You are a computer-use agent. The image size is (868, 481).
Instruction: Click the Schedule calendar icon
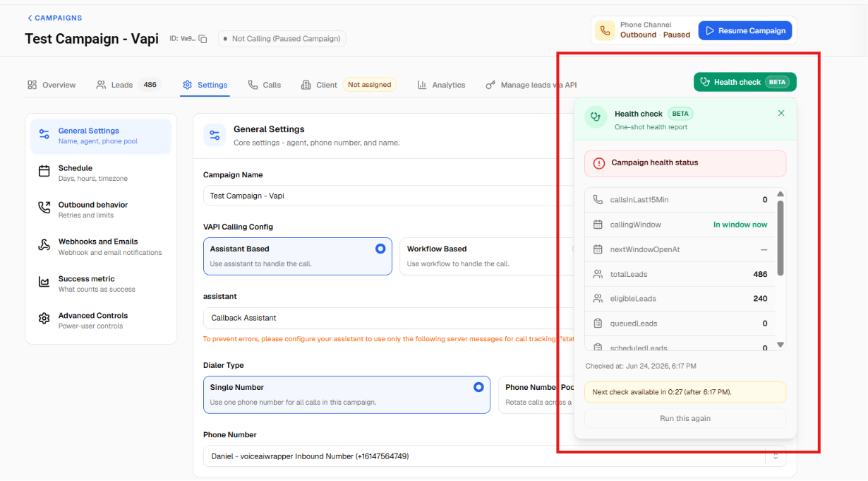44,171
